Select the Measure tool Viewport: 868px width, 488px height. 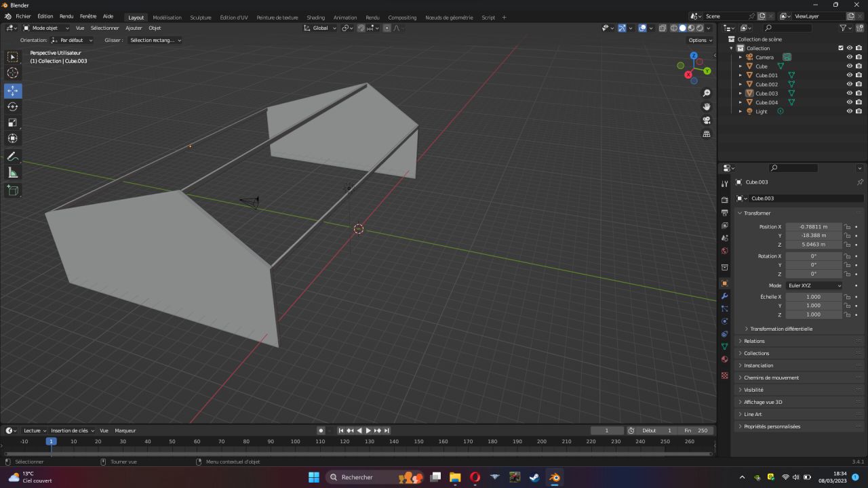12,172
